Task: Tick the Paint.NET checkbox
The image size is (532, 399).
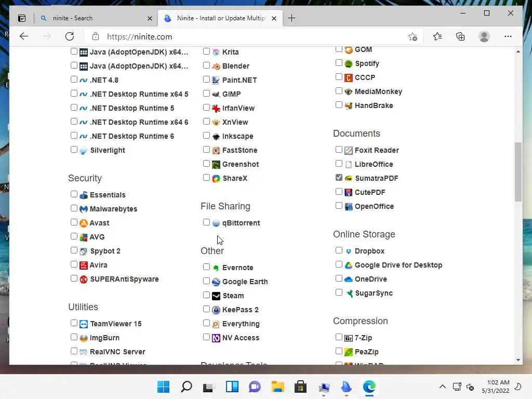Action: tap(206, 79)
